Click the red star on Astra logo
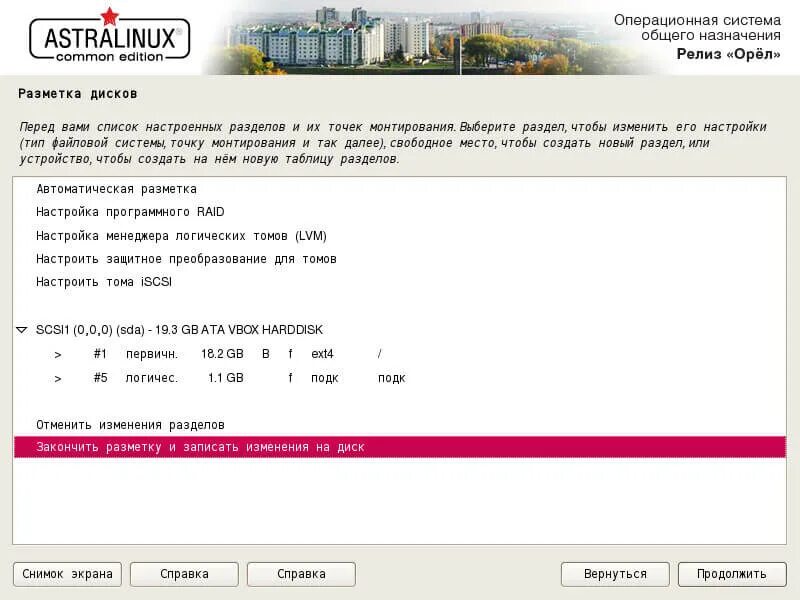Image resolution: width=800 pixels, height=600 pixels. coord(109,16)
